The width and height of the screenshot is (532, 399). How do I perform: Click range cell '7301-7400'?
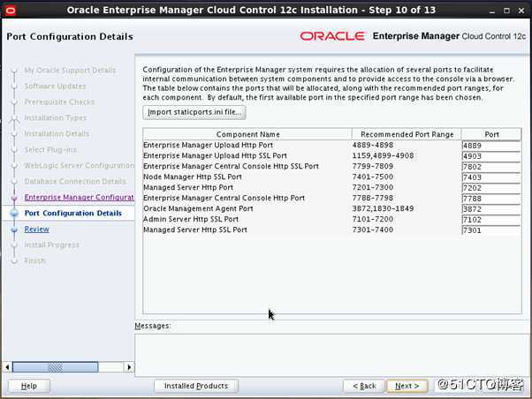[373, 230]
